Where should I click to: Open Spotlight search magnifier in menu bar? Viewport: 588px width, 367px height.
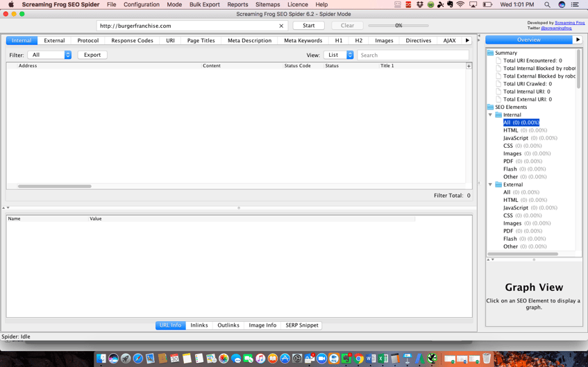coord(547,5)
